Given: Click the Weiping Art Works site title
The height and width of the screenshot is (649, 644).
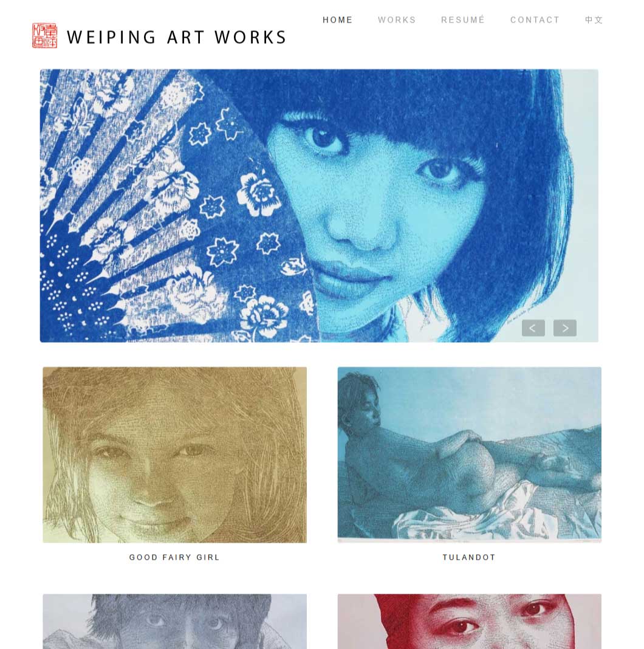Looking at the screenshot, I should point(177,37).
